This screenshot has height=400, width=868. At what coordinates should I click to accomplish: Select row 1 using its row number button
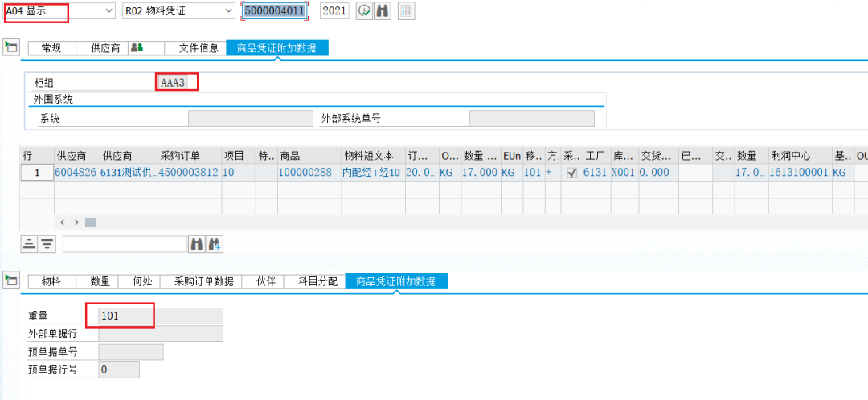37,173
